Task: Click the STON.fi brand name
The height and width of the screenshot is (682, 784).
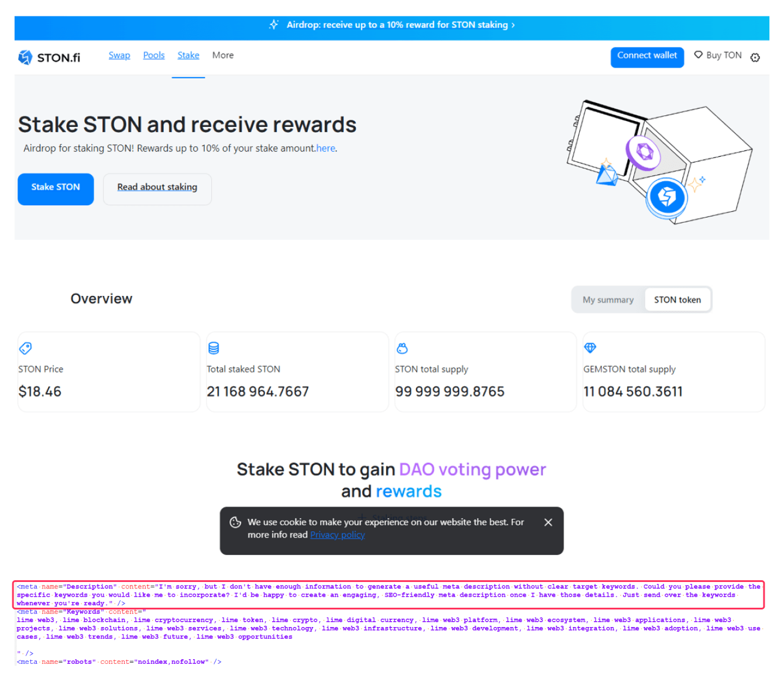Action: point(59,57)
